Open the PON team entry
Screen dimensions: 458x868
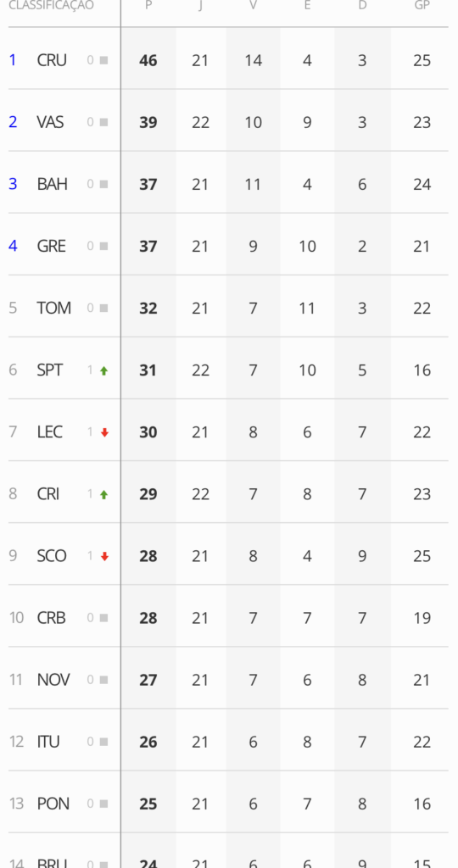53,804
